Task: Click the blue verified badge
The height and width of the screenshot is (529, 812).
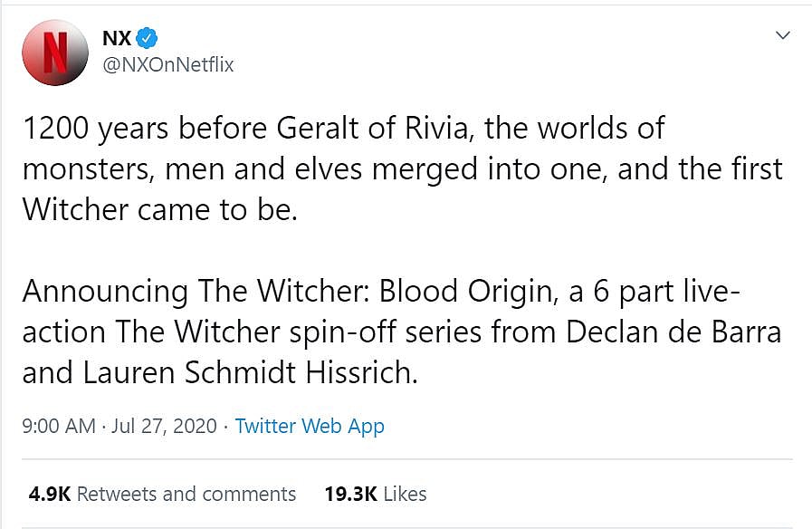Action: click(148, 38)
